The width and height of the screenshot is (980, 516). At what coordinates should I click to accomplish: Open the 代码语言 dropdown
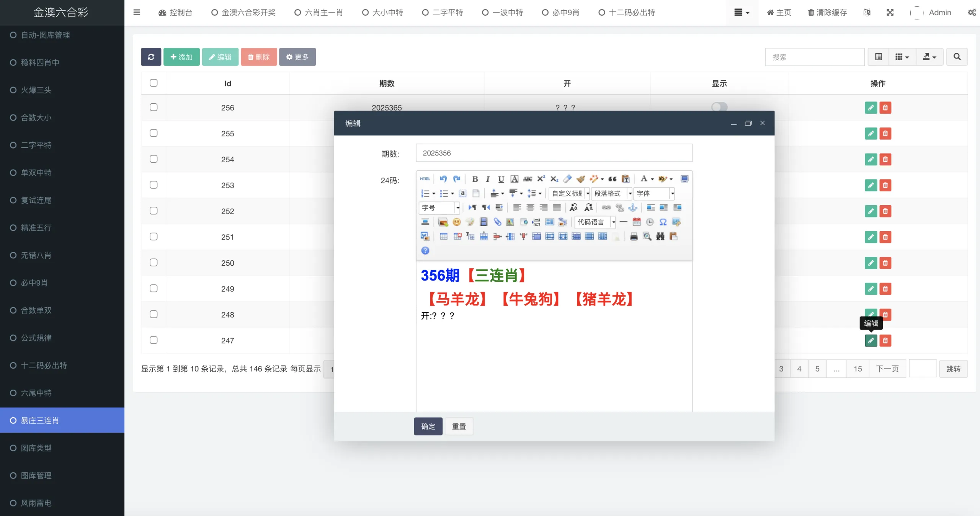click(x=595, y=222)
